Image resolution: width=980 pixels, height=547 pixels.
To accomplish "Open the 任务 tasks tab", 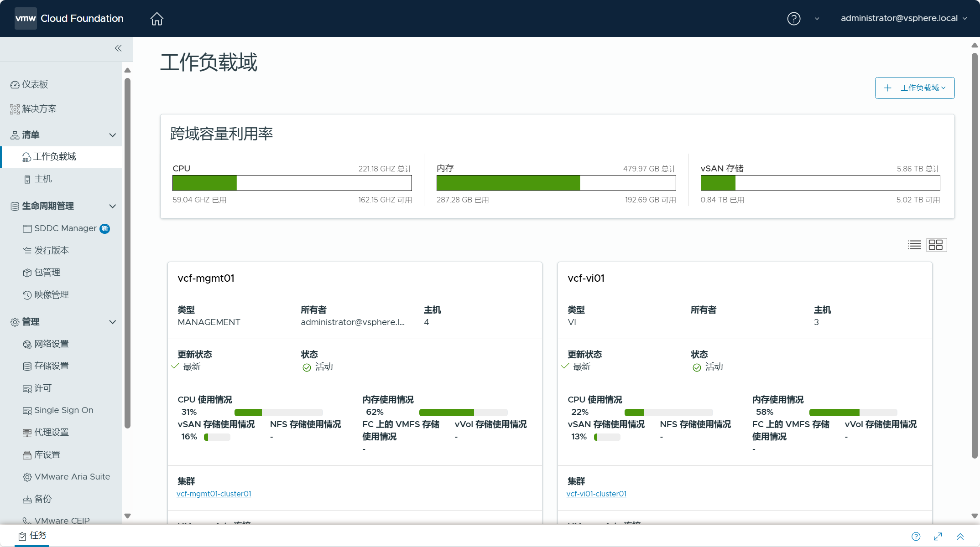I will [33, 536].
